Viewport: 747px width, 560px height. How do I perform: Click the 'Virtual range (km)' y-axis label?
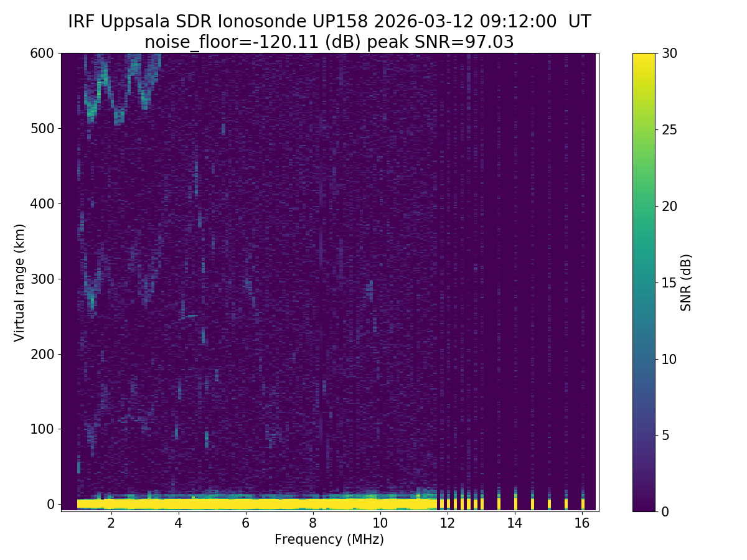(x=19, y=282)
